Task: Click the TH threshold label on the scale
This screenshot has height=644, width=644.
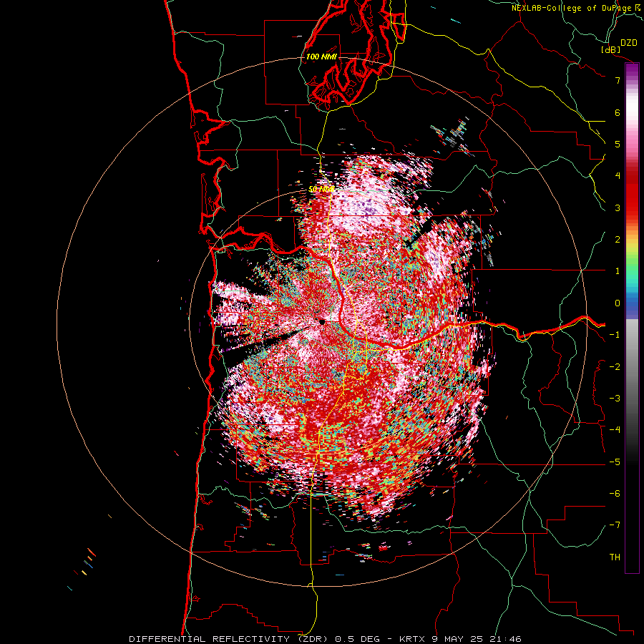Action: (615, 557)
